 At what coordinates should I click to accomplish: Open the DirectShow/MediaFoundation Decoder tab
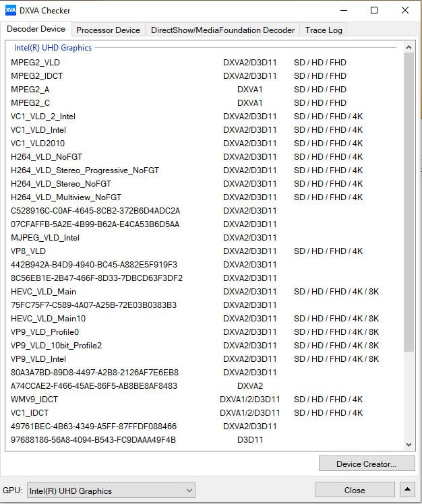pos(222,30)
